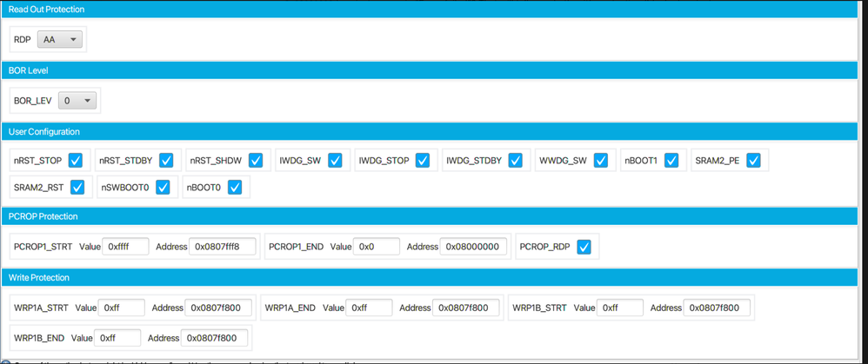
Task: Click the PCROP1_STRT Address field
Action: [223, 247]
